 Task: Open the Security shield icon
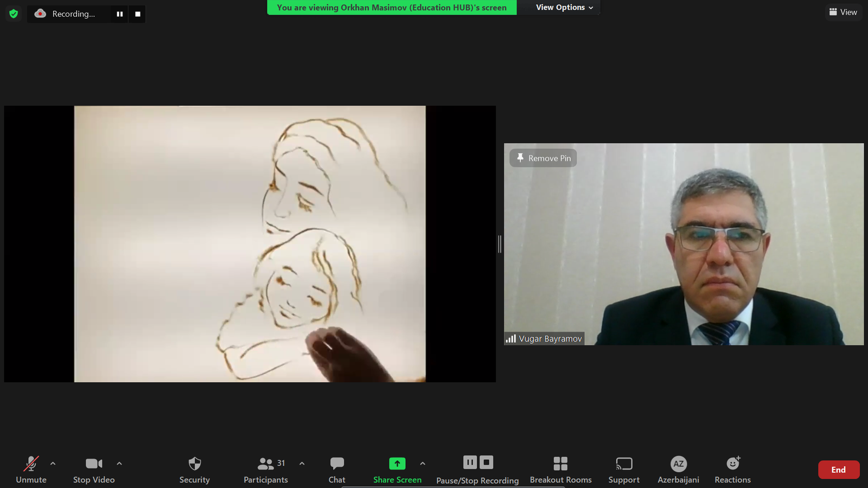click(x=194, y=464)
